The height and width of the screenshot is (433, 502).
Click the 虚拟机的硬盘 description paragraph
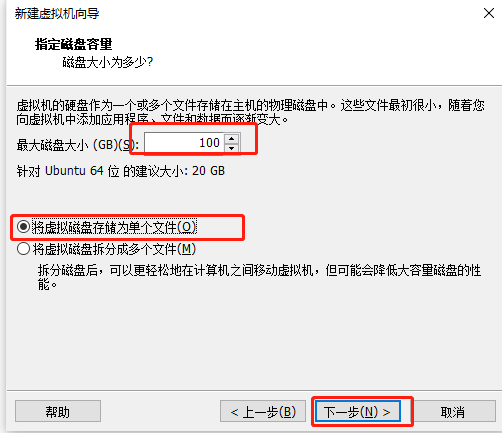coord(250,112)
